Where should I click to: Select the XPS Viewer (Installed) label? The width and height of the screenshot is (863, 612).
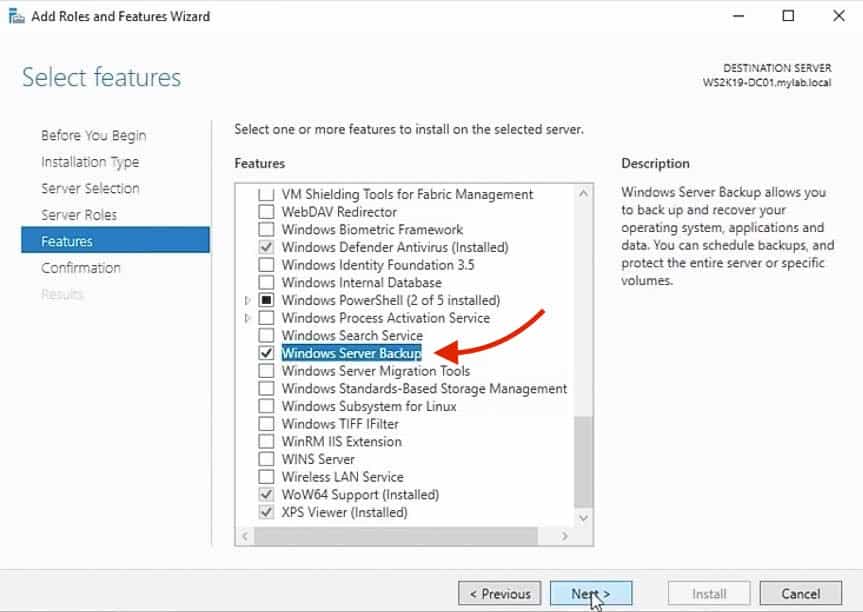pos(345,512)
